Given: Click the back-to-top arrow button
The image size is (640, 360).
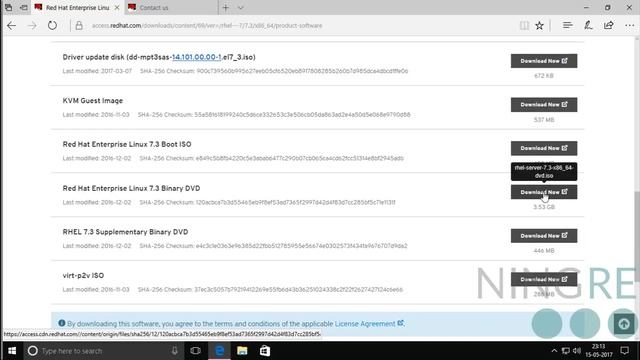Looking at the screenshot, I should 624,324.
